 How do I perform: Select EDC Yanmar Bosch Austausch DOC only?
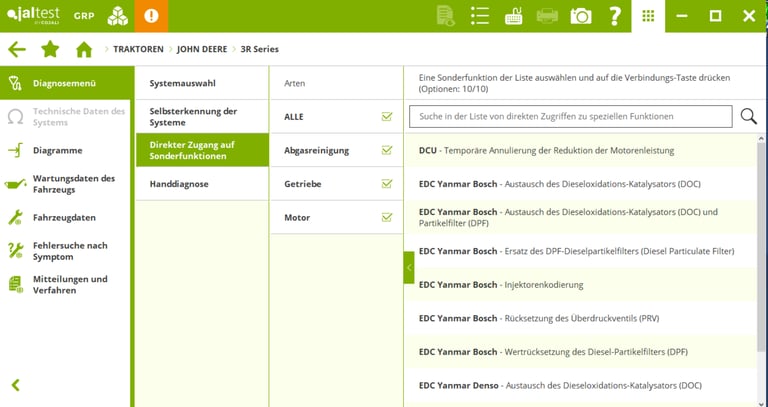tap(580, 184)
